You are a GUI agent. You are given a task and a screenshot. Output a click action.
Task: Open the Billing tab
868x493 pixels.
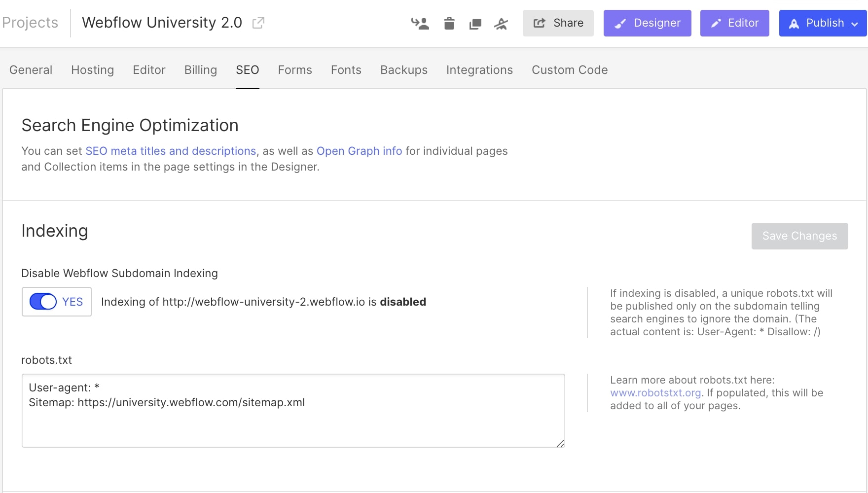[x=201, y=70]
